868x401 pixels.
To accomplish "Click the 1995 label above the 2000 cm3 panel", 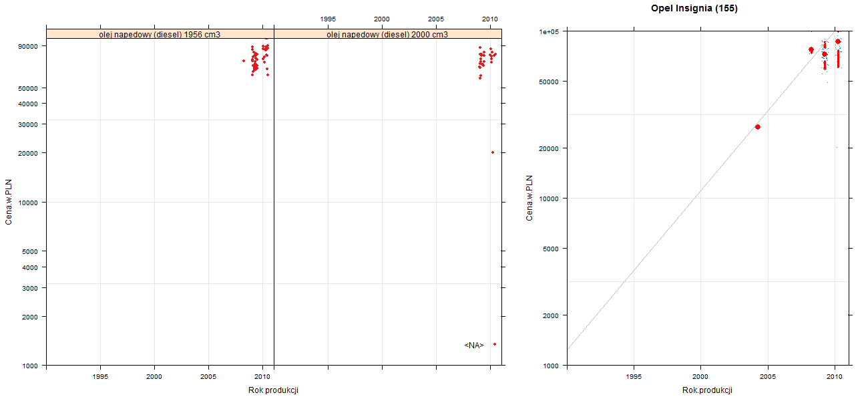I will 328,19.
